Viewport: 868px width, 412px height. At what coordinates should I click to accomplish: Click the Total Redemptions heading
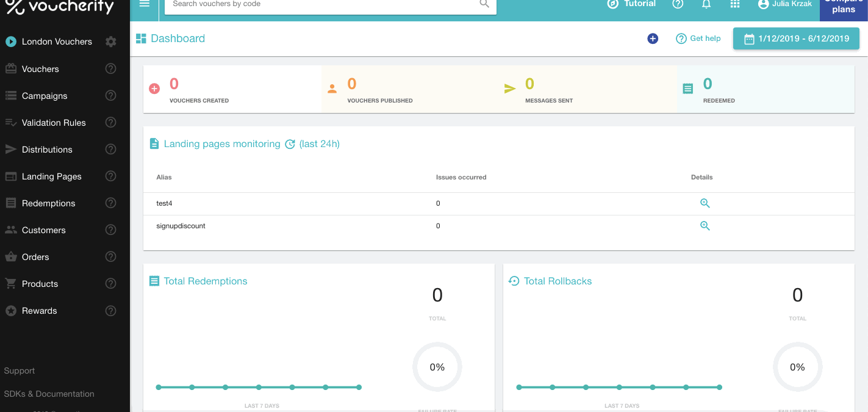pyautogui.click(x=206, y=281)
